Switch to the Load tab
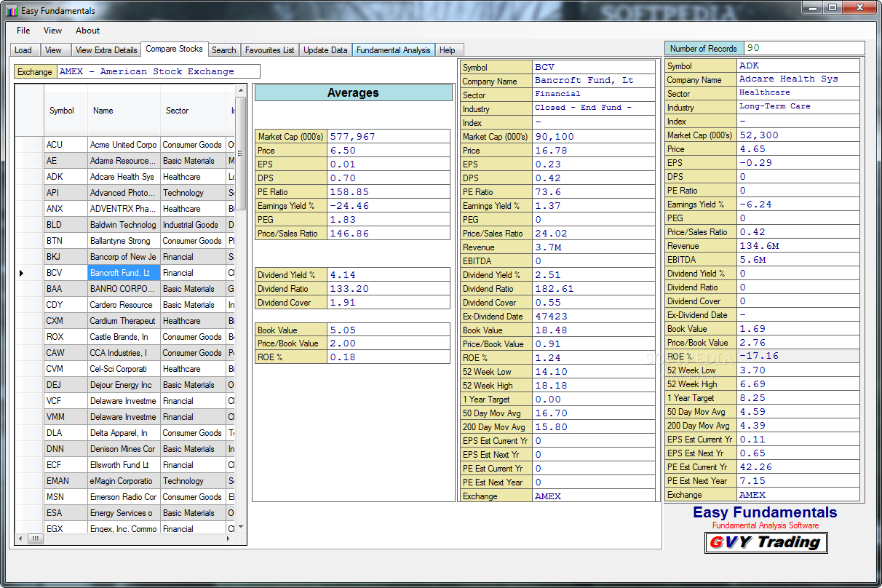The width and height of the screenshot is (882, 588). click(23, 50)
